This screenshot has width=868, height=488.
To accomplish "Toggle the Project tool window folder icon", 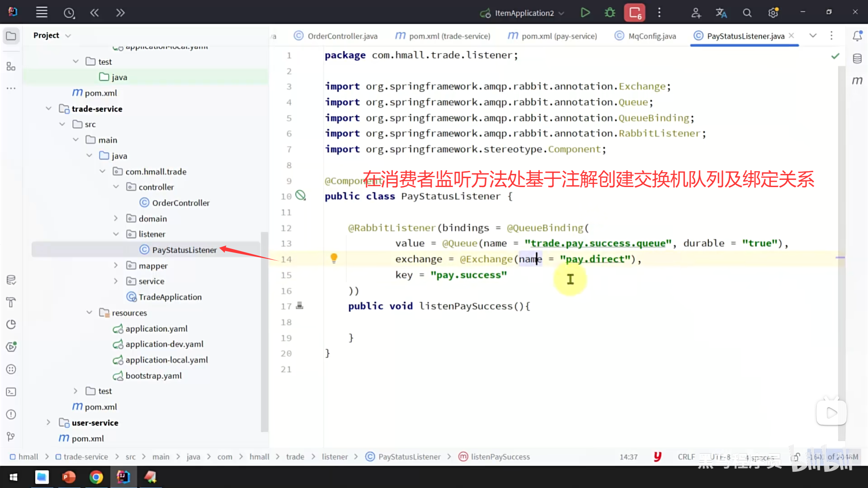I will [x=11, y=36].
